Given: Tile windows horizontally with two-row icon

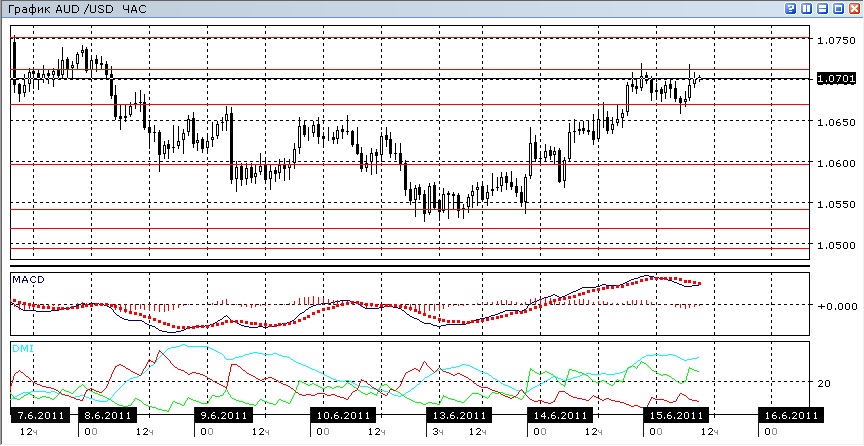Looking at the screenshot, I should pyautogui.click(x=823, y=9).
